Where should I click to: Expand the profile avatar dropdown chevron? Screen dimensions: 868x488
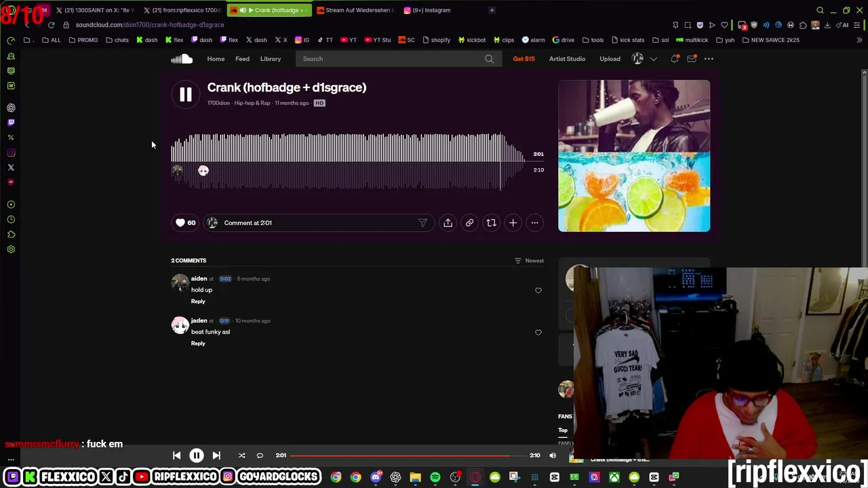click(x=654, y=59)
